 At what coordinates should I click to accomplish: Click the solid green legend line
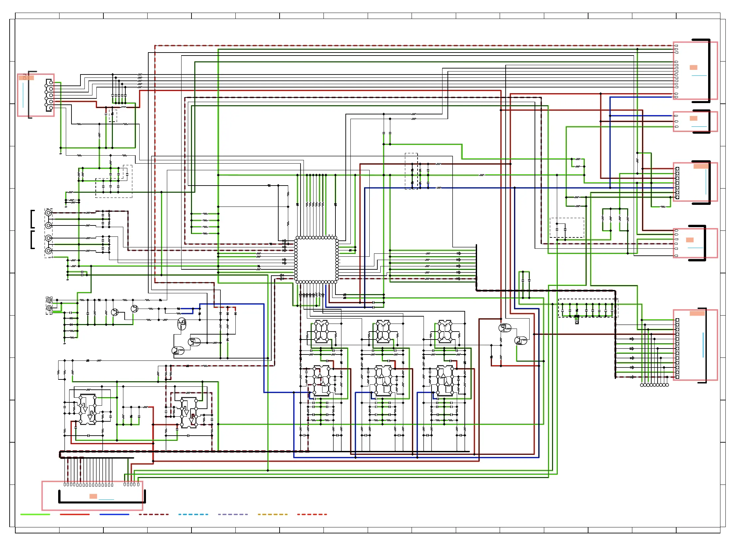tap(35, 514)
